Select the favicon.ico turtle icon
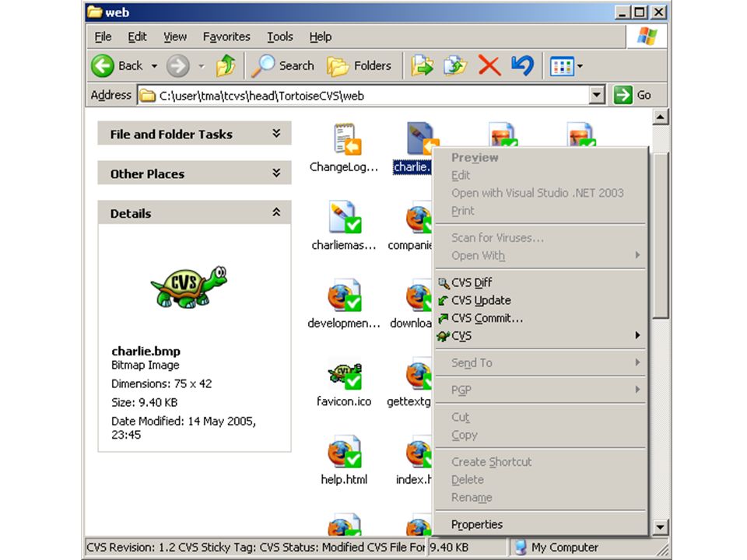The height and width of the screenshot is (560, 747). click(x=345, y=376)
